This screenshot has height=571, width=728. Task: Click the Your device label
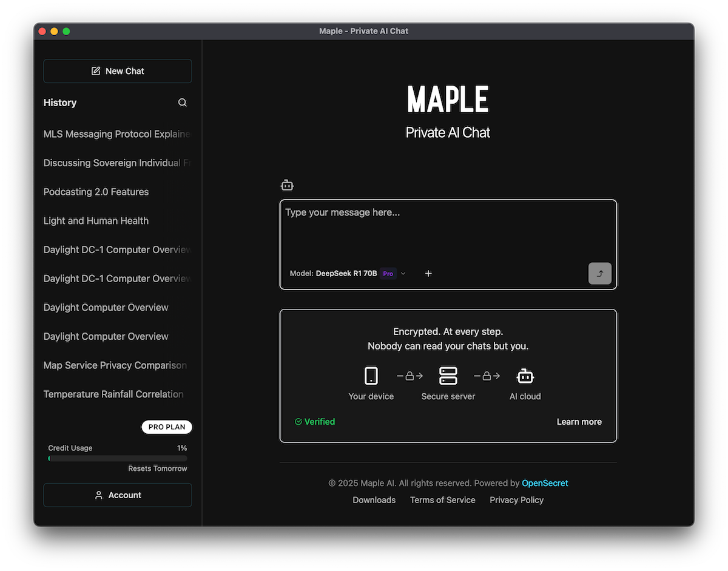[x=371, y=396]
